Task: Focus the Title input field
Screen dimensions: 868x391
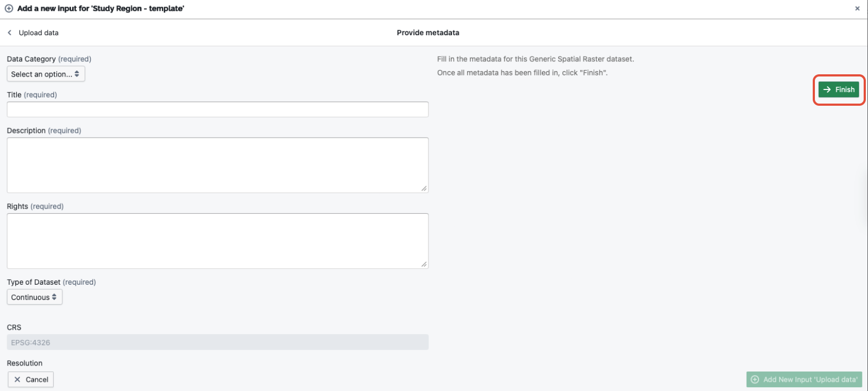Action: (x=218, y=110)
